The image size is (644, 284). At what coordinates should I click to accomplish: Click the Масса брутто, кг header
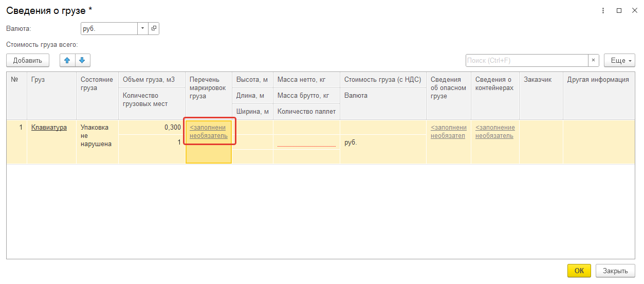point(306,96)
